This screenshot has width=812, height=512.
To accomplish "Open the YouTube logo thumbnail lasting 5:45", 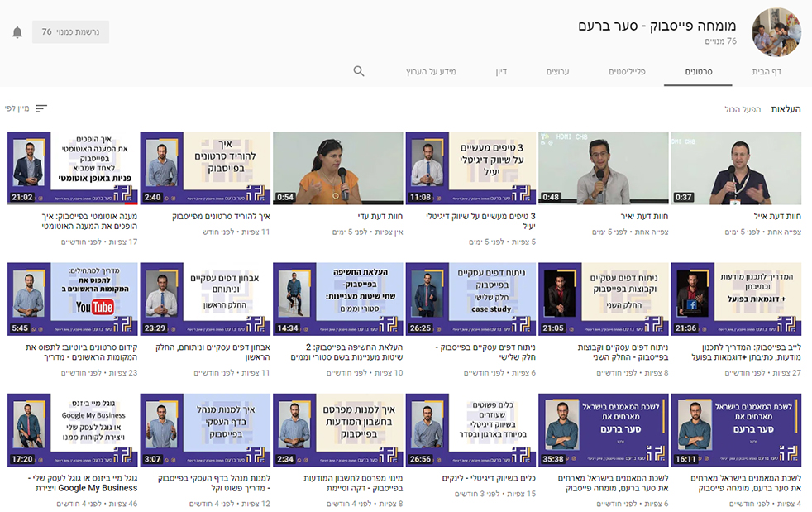I will (73, 299).
